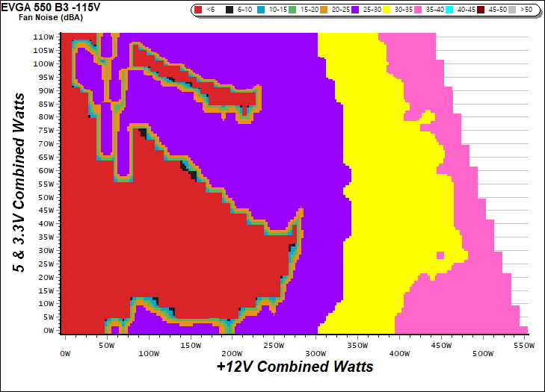Click the 0W label on vertical axis
The width and height of the screenshot is (545, 392).
[49, 330]
